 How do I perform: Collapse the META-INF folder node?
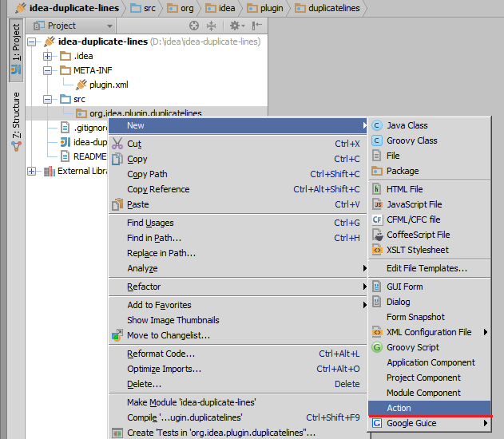pyautogui.click(x=48, y=70)
